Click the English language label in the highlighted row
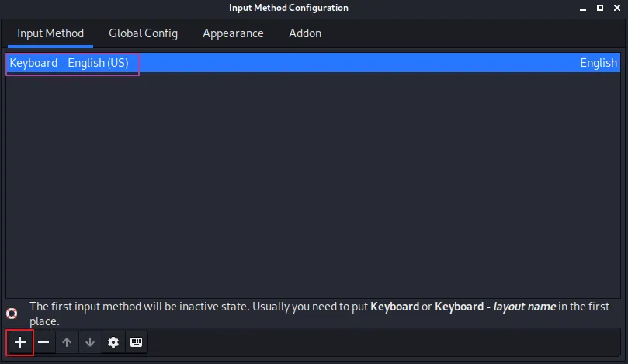This screenshot has width=628, height=364. coord(599,63)
